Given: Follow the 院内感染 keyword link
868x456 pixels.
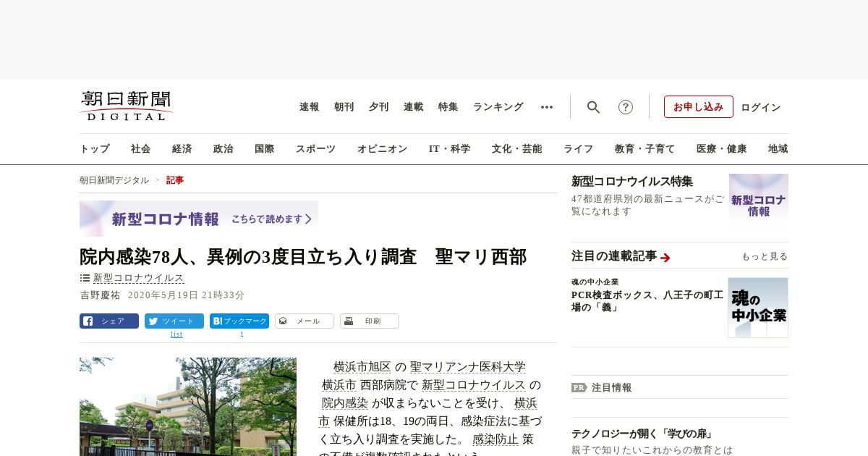Looking at the screenshot, I should click(x=345, y=403).
